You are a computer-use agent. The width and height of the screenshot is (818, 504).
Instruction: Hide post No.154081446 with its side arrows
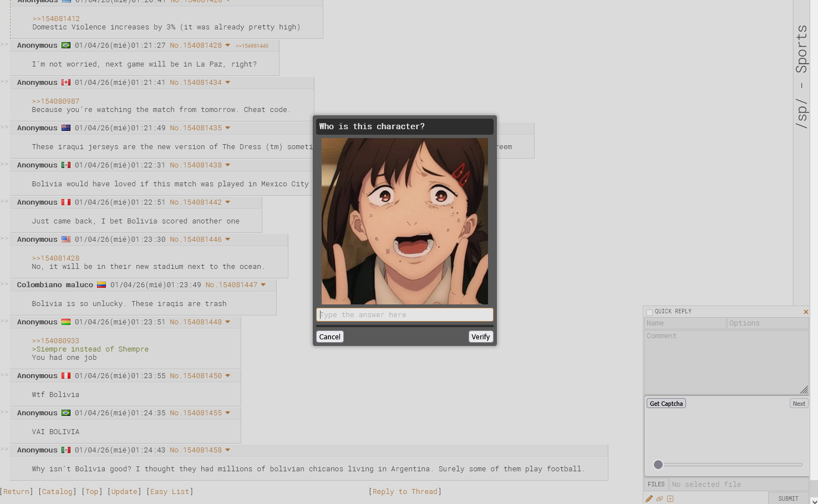pyautogui.click(x=4, y=238)
